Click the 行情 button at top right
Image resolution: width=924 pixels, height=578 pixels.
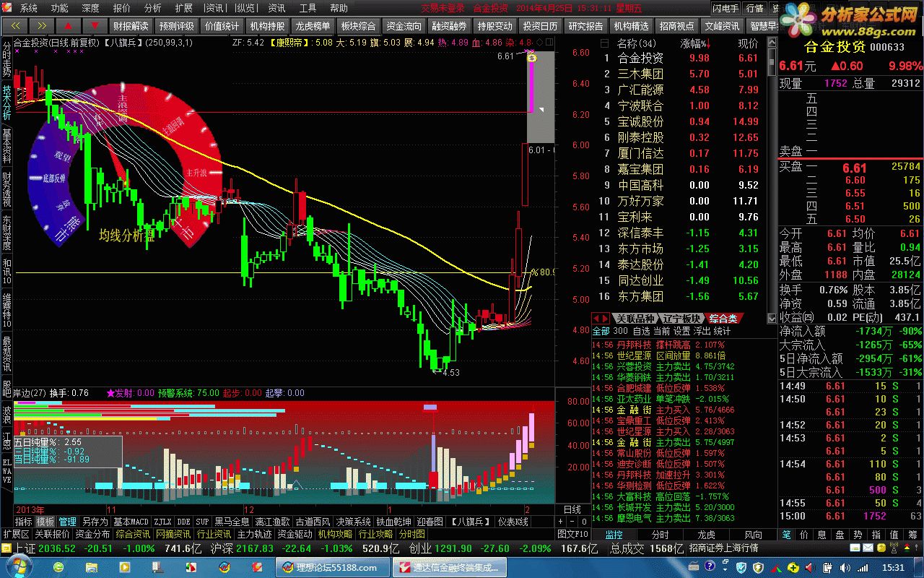[x=754, y=8]
